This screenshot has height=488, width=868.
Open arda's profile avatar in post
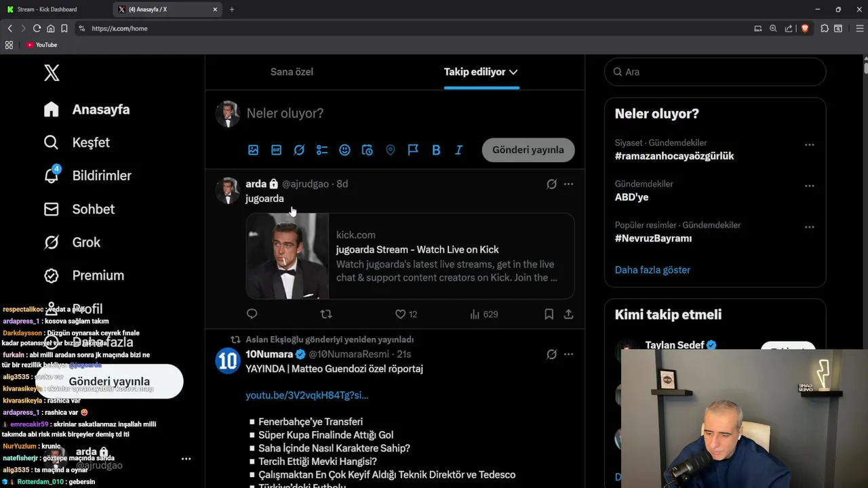228,191
